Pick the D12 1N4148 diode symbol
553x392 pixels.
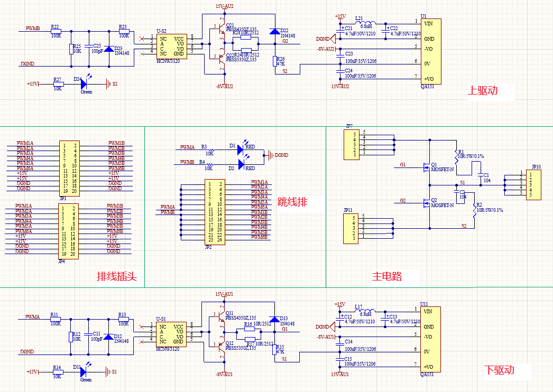tap(108, 337)
